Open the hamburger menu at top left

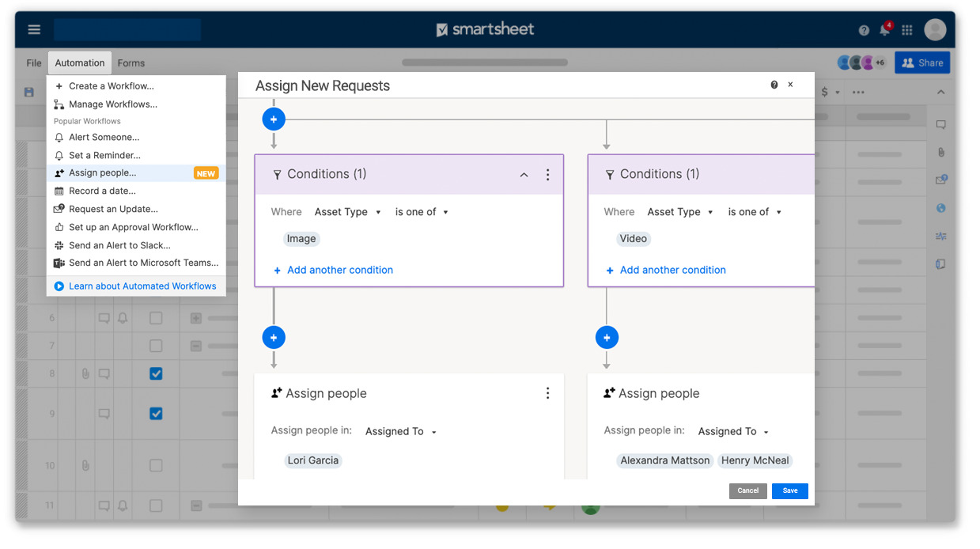click(33, 28)
